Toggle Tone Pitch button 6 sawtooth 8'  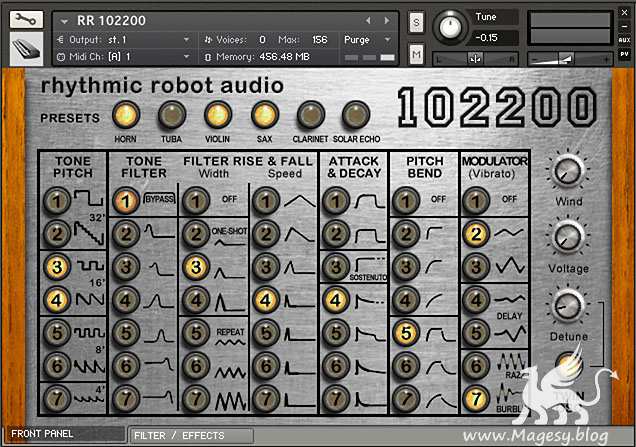(x=57, y=366)
